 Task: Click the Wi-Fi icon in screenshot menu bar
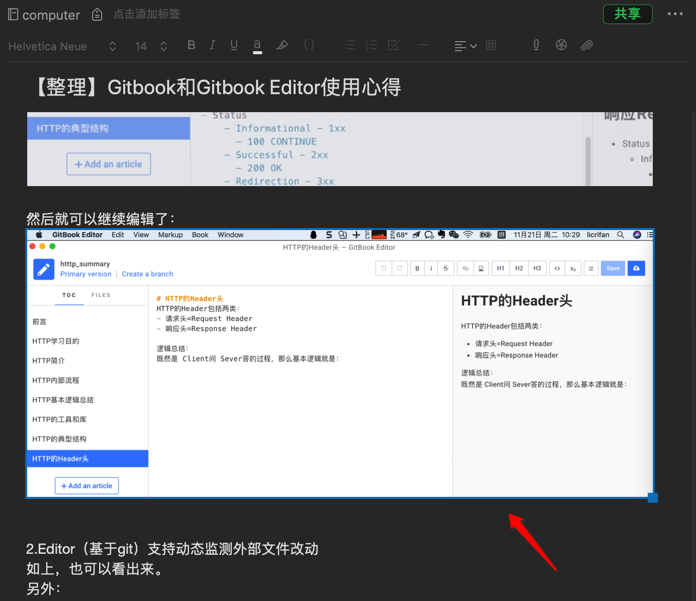pos(468,235)
